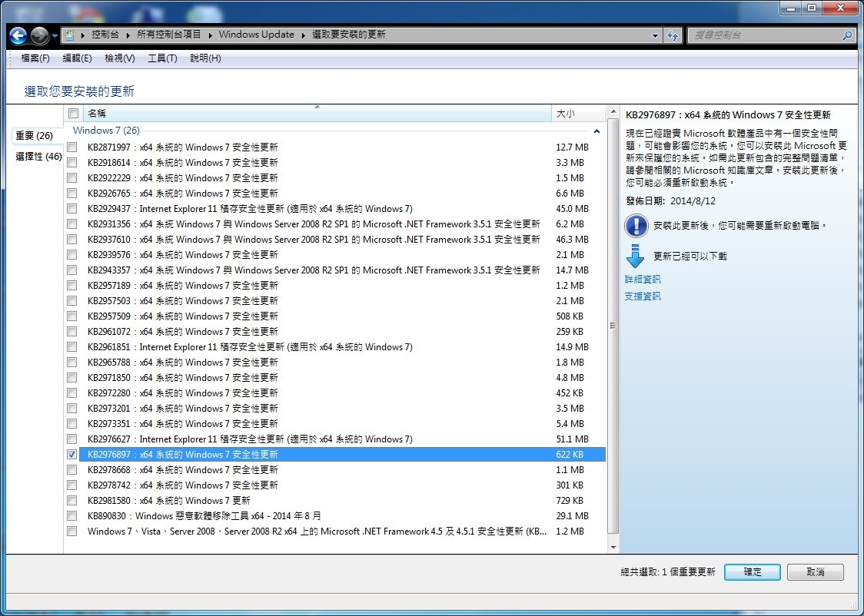Go back with the Back arrow button
This screenshot has width=864, height=616.
click(18, 36)
